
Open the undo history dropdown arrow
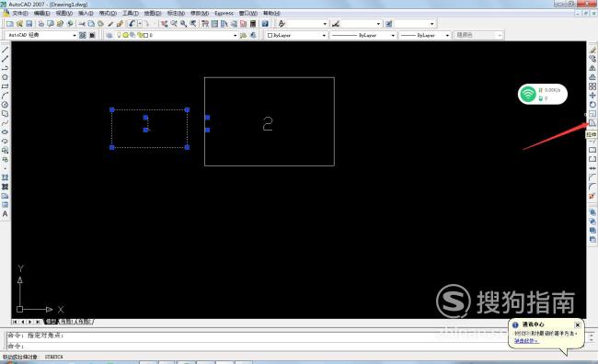coord(140,24)
